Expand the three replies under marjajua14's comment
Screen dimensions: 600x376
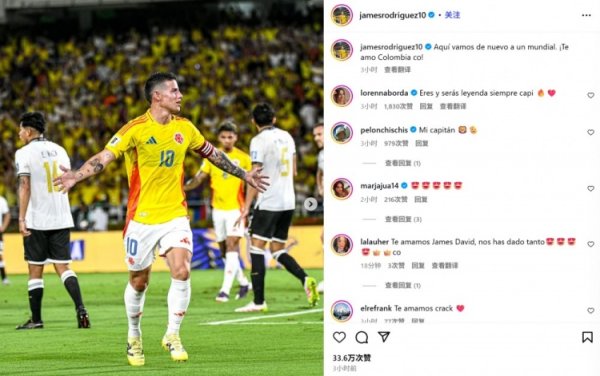click(x=403, y=219)
